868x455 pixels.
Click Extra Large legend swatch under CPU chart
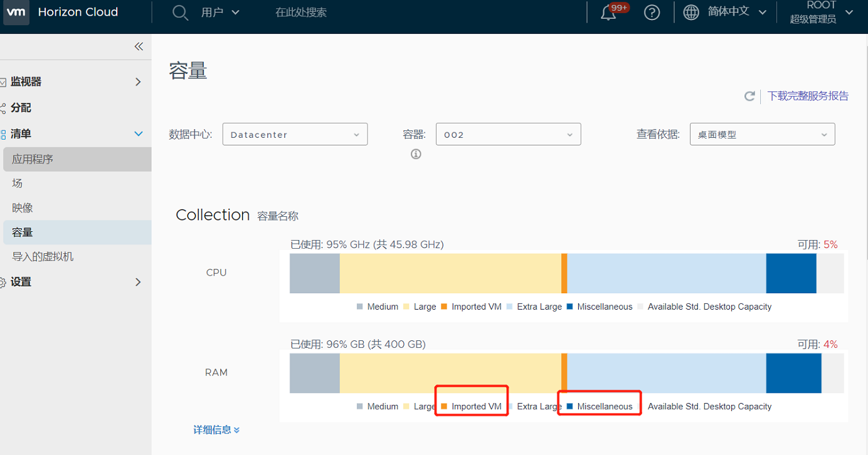(x=510, y=306)
